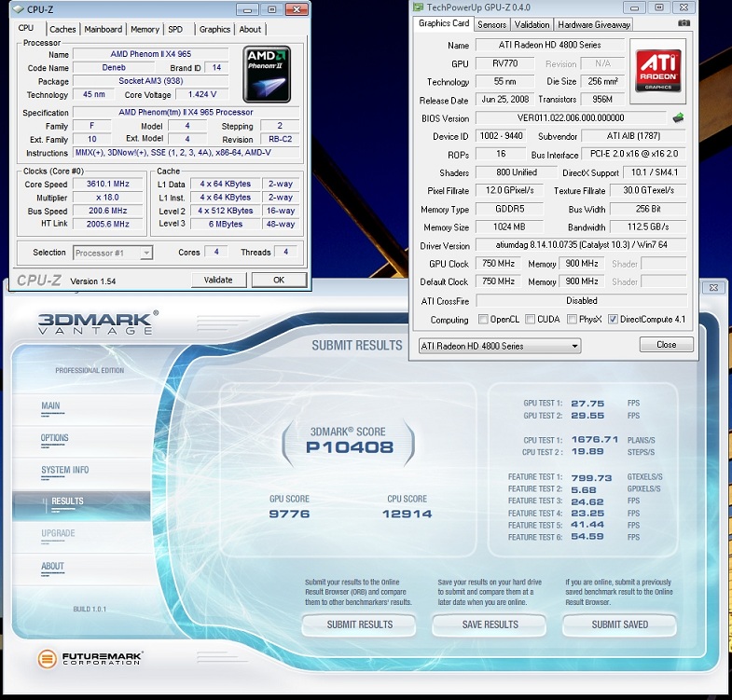Click the 3DMark Vantage logo
This screenshot has width=732, height=700.
98,323
